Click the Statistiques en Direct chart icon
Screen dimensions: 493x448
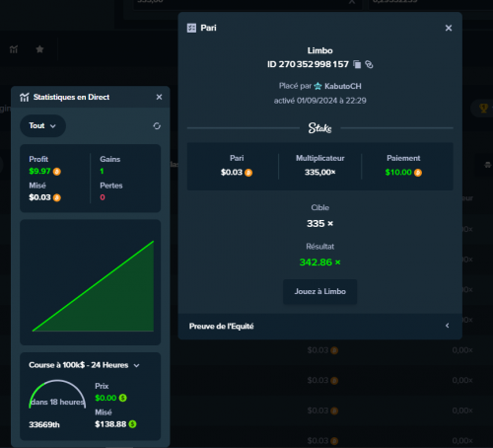click(x=25, y=97)
